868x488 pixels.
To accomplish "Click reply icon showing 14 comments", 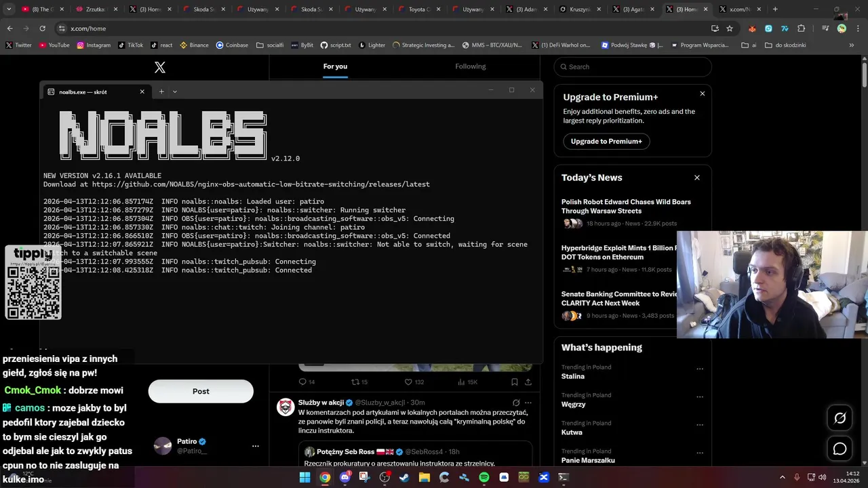I will coord(302,382).
